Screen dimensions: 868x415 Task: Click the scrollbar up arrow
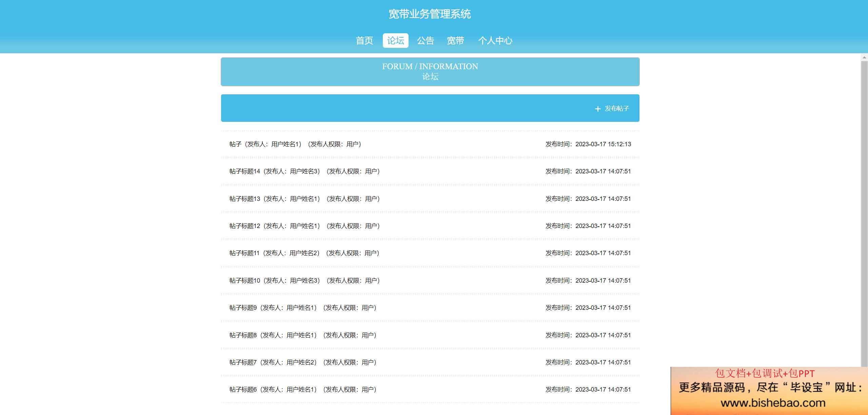pyautogui.click(x=864, y=57)
